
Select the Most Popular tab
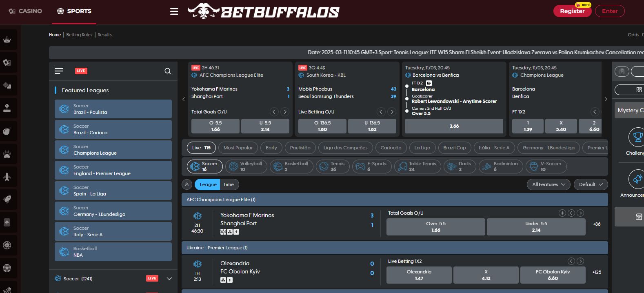coord(238,148)
